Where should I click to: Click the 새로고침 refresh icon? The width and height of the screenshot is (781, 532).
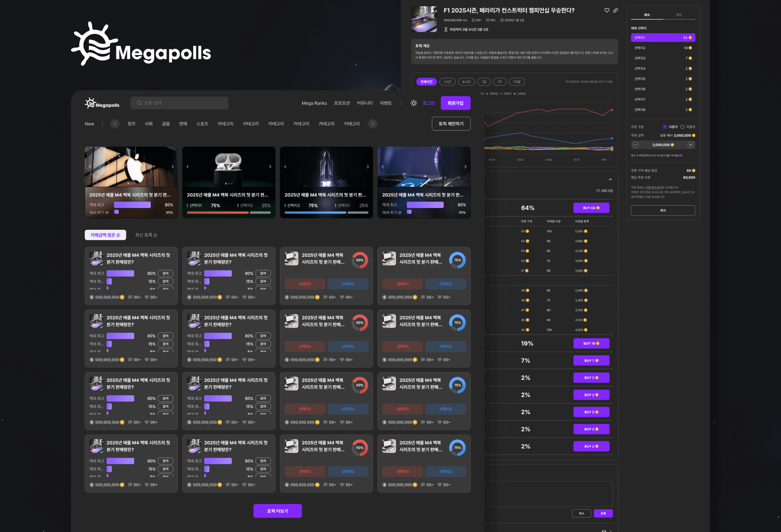point(598,191)
